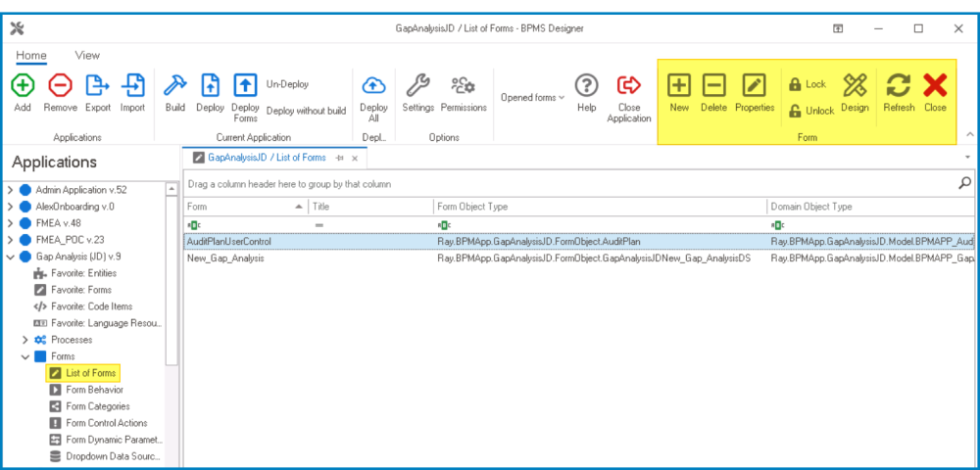Open the document tab list dropdown arrow
The height and width of the screenshot is (470, 980).
click(967, 157)
